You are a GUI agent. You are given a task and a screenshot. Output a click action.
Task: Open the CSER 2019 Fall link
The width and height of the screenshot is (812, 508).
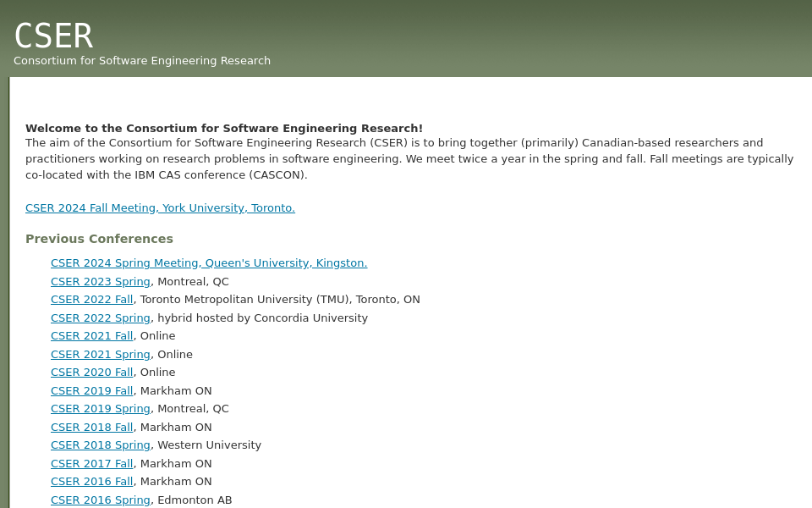91,390
